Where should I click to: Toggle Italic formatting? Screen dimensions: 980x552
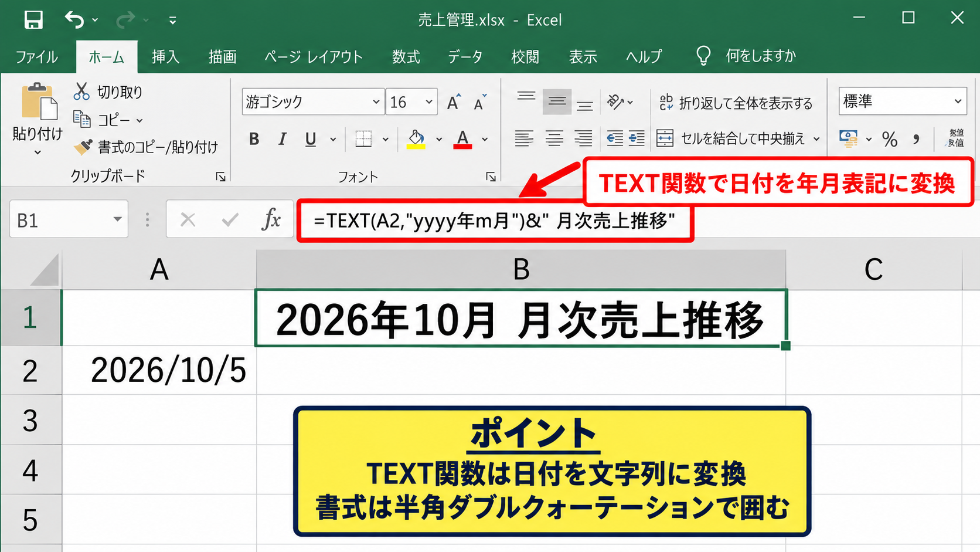point(283,139)
